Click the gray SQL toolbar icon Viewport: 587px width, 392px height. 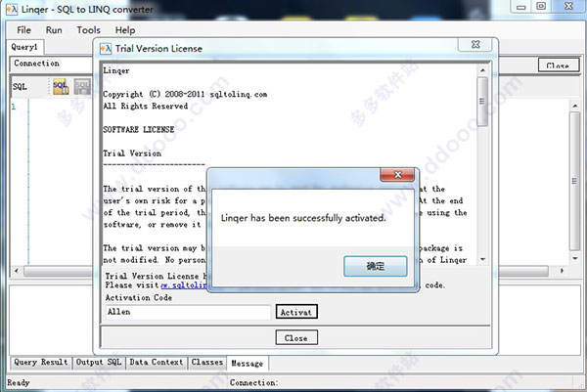click(82, 86)
